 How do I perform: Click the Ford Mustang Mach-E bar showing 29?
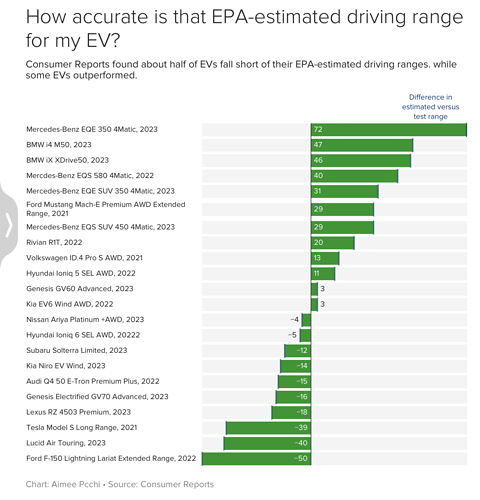342,209
